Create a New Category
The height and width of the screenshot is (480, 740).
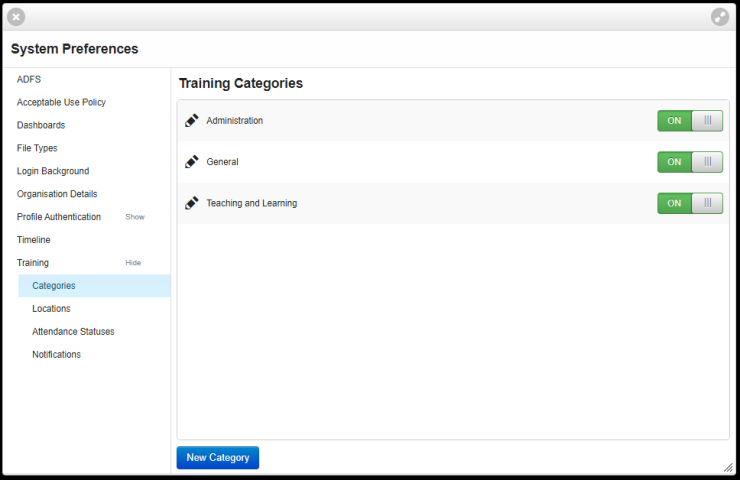coord(218,457)
